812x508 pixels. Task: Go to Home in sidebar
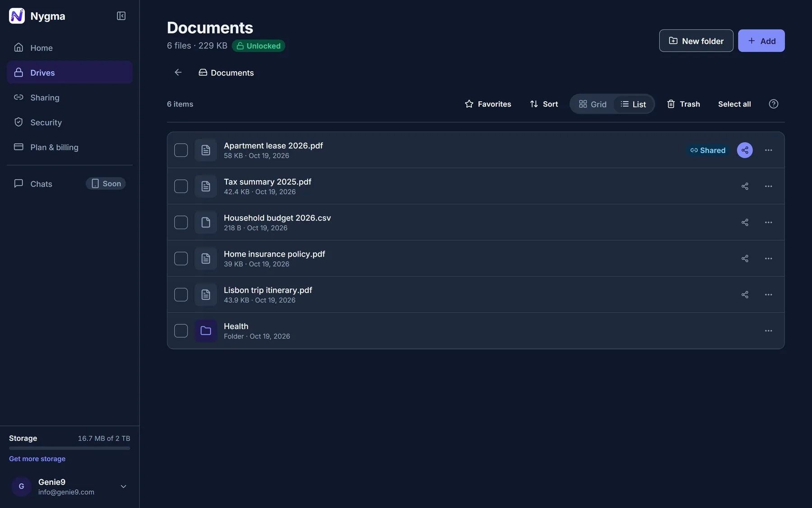[69, 47]
